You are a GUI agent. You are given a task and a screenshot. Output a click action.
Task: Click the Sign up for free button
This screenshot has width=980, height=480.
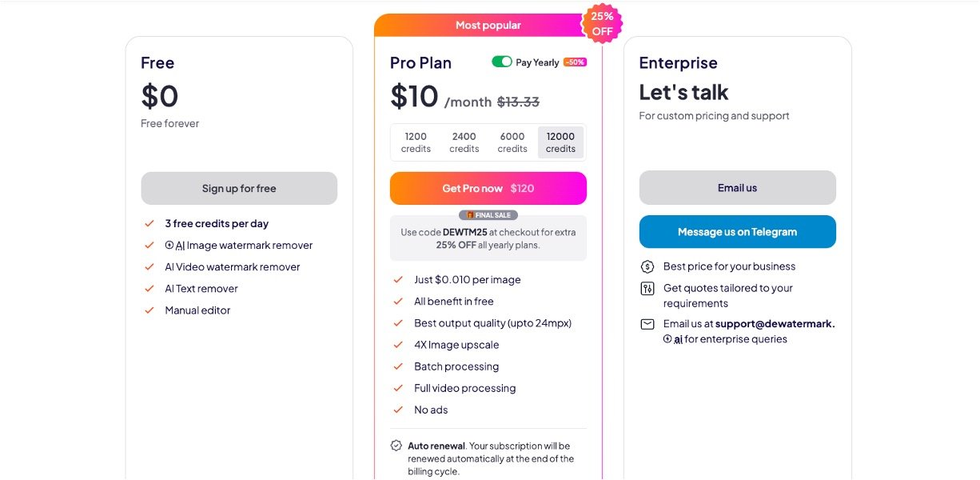pos(239,189)
